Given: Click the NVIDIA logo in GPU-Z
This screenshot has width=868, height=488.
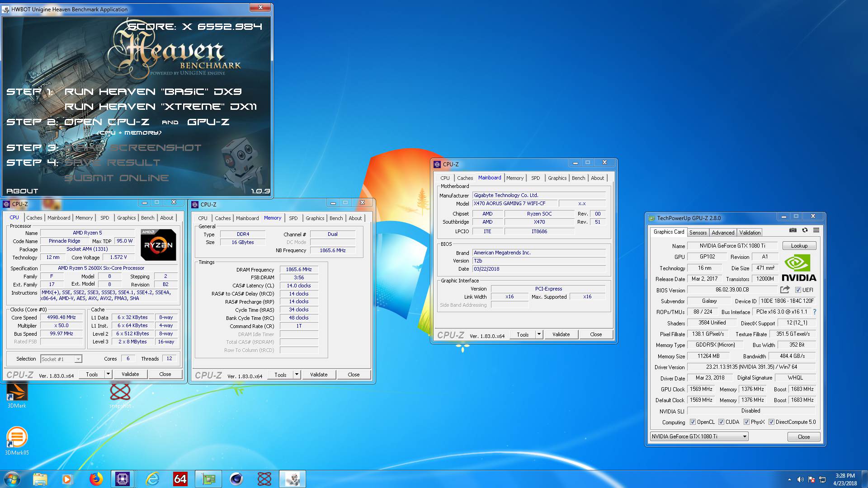Looking at the screenshot, I should pos(799,268).
